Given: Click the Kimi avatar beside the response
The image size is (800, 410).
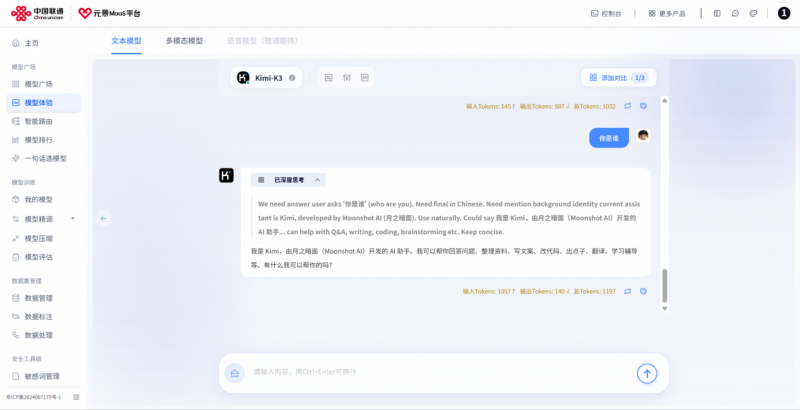Looking at the screenshot, I should [226, 175].
